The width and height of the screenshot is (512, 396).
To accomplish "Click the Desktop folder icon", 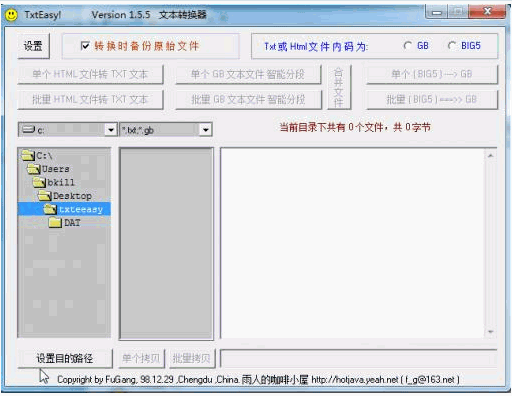I will pos(44,195).
